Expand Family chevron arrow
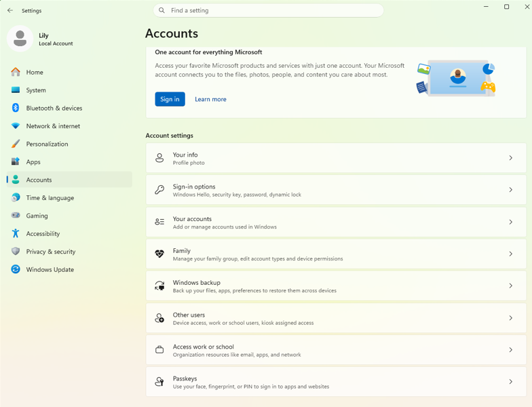The image size is (532, 407). pos(510,254)
